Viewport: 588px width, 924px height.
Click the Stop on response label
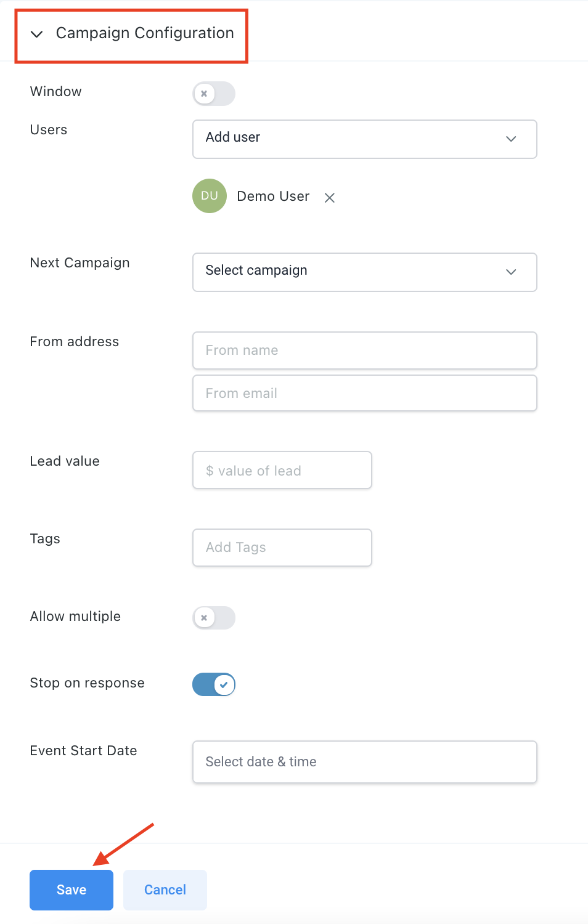point(87,683)
